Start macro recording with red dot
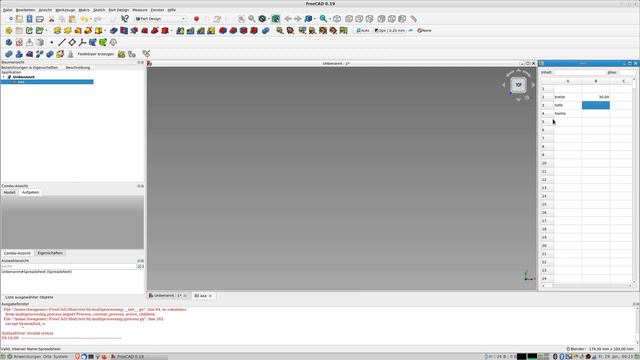Viewport: 640px width, 360px height. pos(196,19)
